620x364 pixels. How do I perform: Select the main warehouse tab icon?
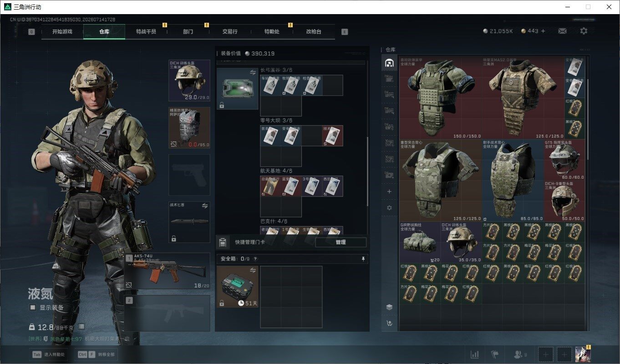pyautogui.click(x=389, y=63)
